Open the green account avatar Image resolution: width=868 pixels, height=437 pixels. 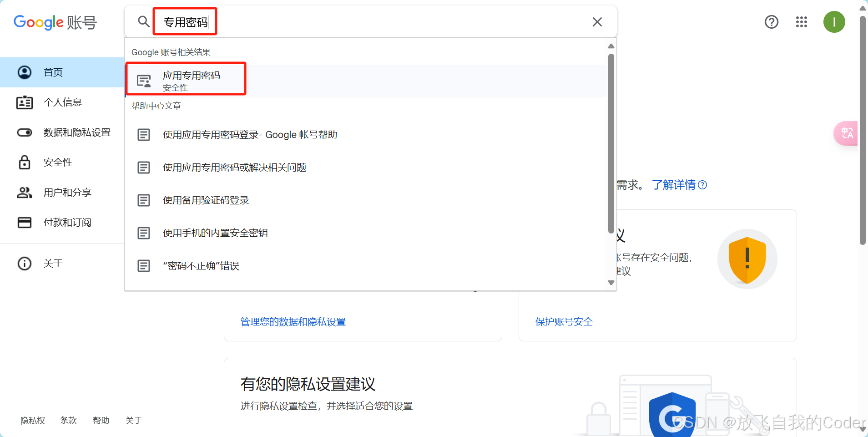(834, 22)
